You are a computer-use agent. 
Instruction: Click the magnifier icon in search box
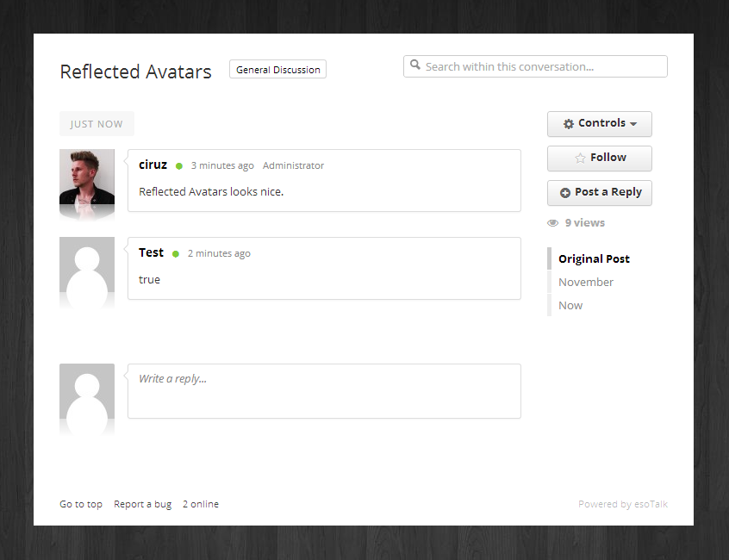tap(415, 65)
